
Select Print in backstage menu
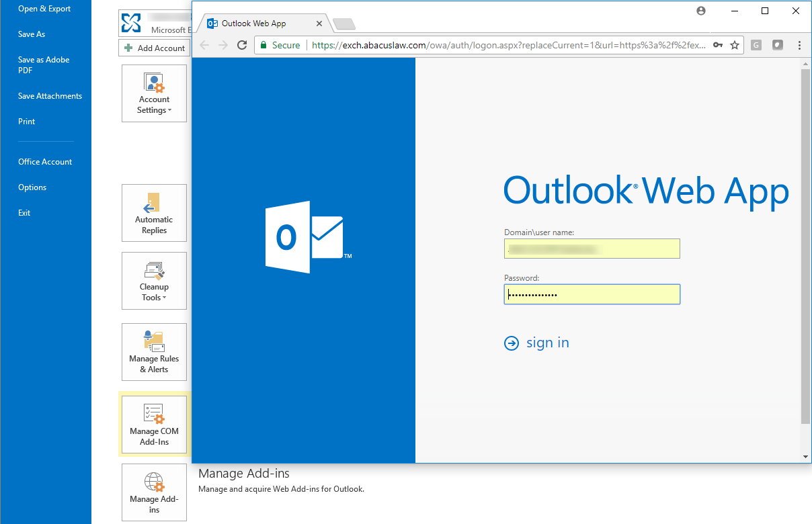point(27,122)
